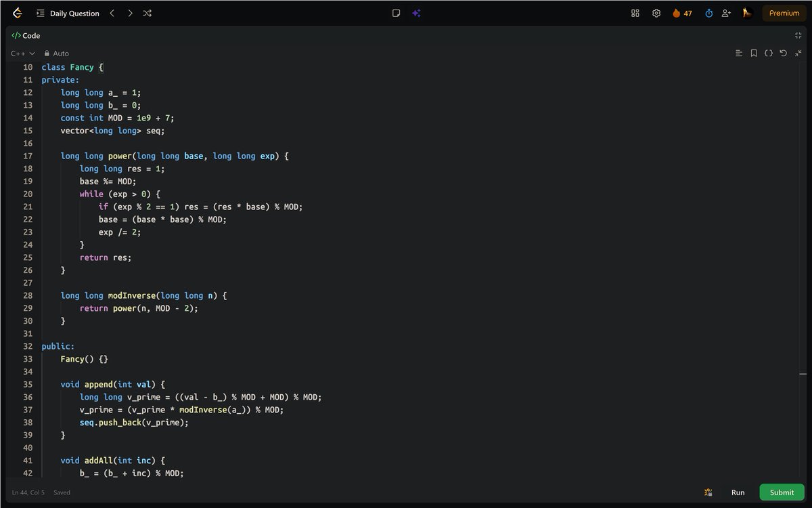Pick a random question with shuffle icon

pos(148,13)
